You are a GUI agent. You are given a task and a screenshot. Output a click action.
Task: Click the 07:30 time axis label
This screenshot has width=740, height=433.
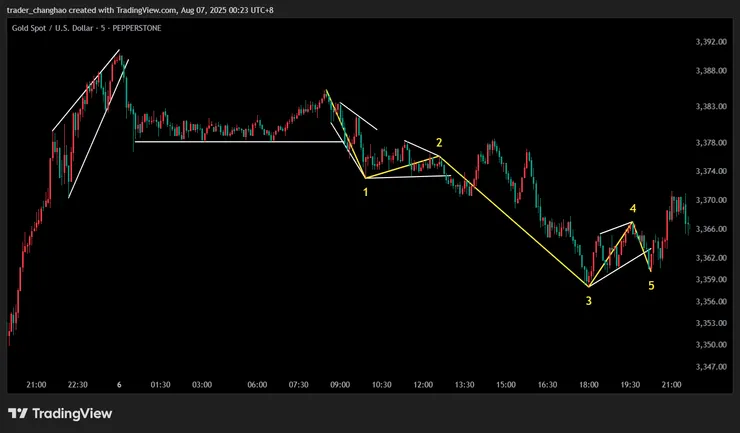tap(299, 385)
